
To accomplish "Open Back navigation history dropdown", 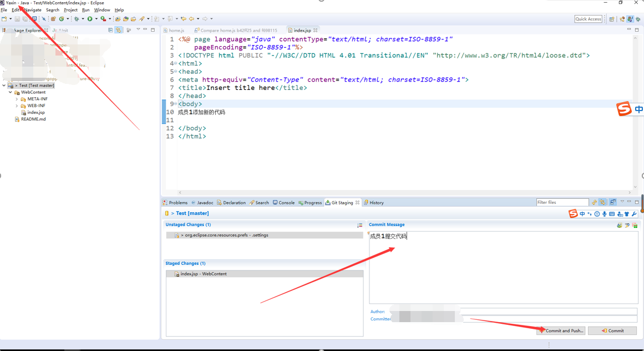I will pos(198,19).
